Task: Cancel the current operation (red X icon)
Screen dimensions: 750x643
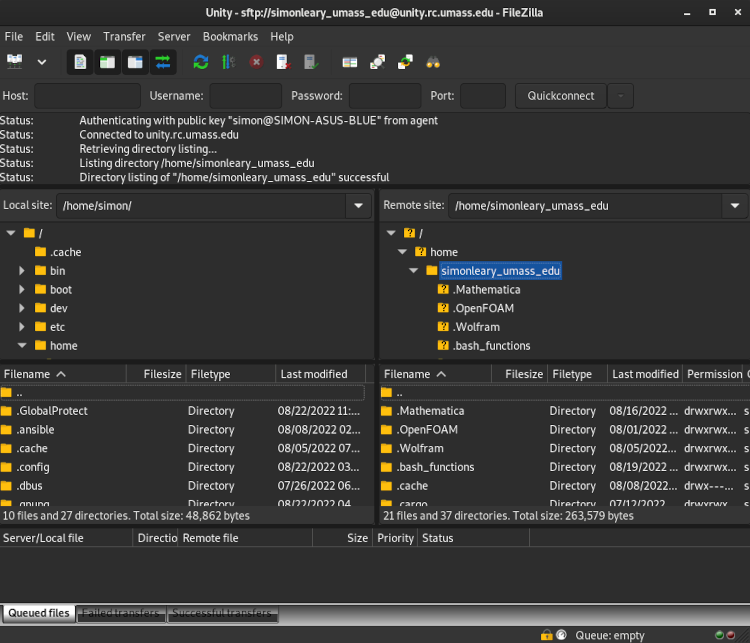Action: (x=256, y=61)
